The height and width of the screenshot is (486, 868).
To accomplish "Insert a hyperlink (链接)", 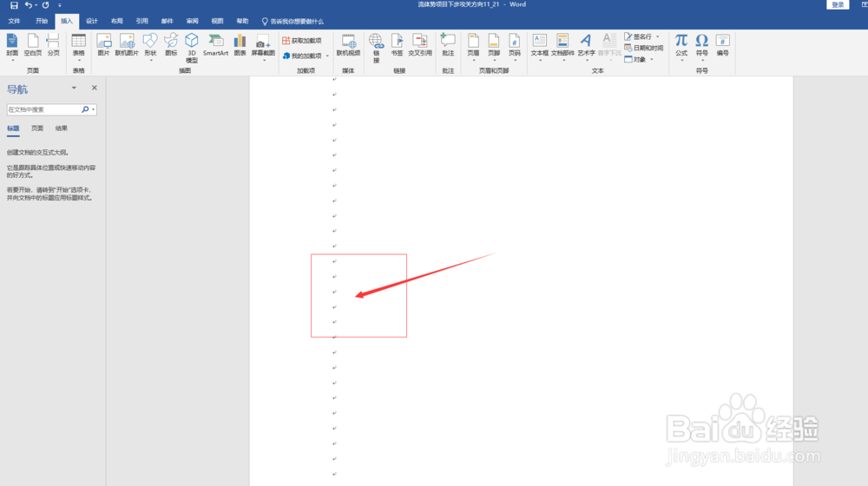I will click(x=376, y=48).
